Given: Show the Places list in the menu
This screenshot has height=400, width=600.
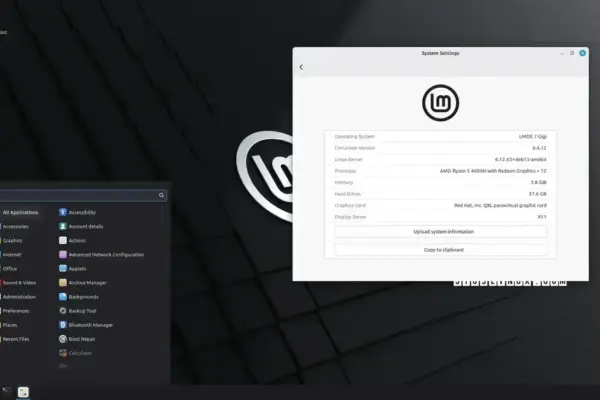Looking at the screenshot, I should [x=10, y=325].
